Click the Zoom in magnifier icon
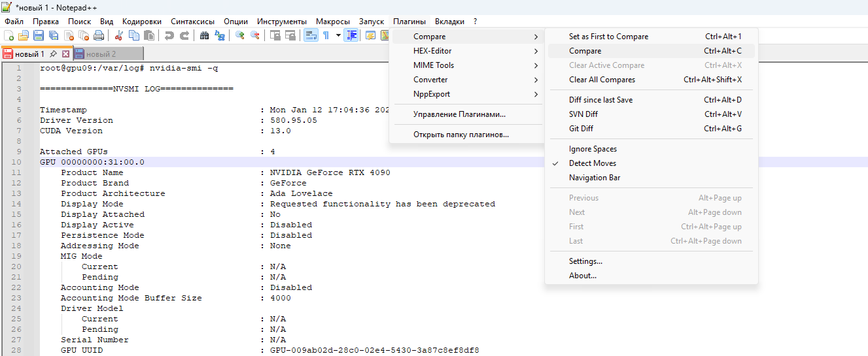The image size is (868, 356). [x=240, y=35]
